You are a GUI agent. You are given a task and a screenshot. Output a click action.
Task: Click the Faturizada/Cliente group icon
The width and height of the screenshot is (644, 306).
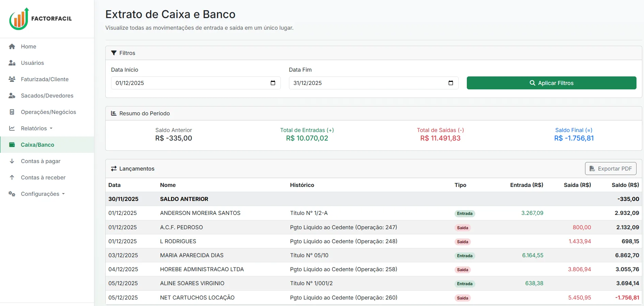[x=12, y=79]
